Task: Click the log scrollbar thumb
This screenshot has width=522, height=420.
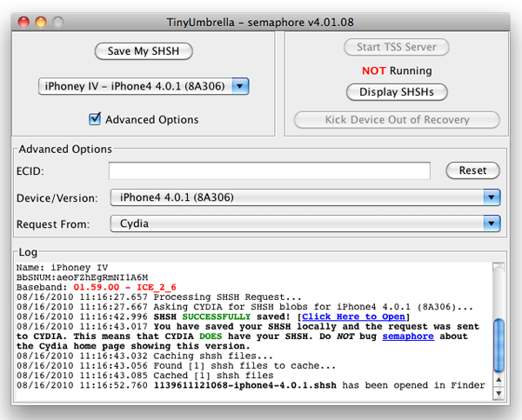Action: [x=499, y=345]
